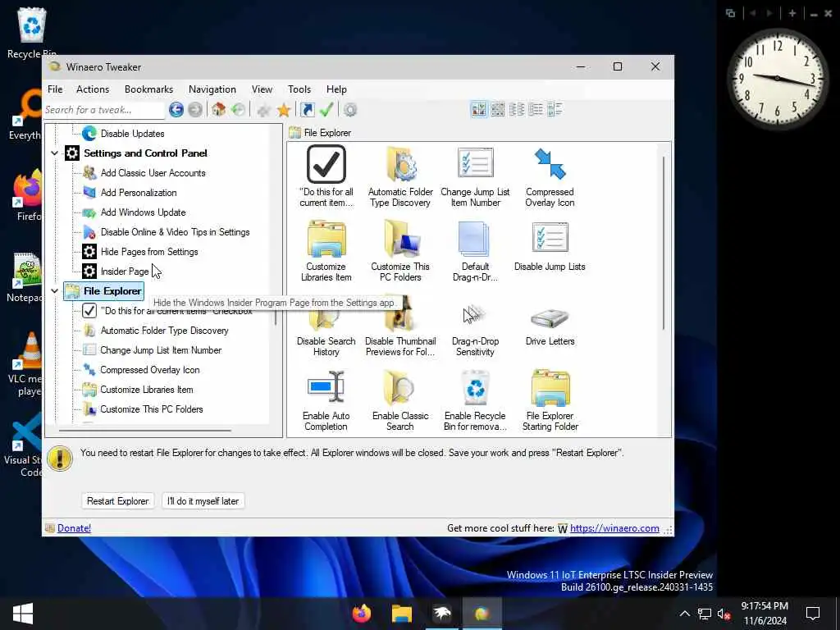
Task: Switch to medium icons view button
Action: pyautogui.click(x=498, y=109)
